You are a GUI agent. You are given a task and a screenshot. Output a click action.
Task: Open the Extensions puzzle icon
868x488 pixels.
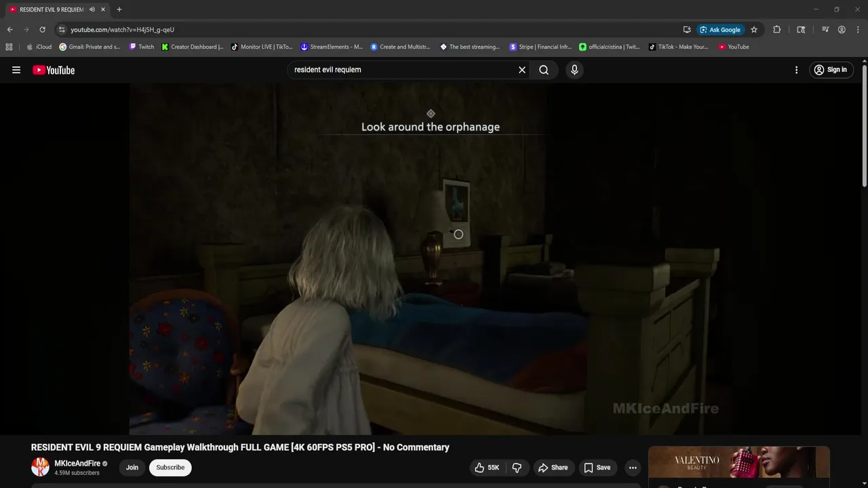click(777, 30)
